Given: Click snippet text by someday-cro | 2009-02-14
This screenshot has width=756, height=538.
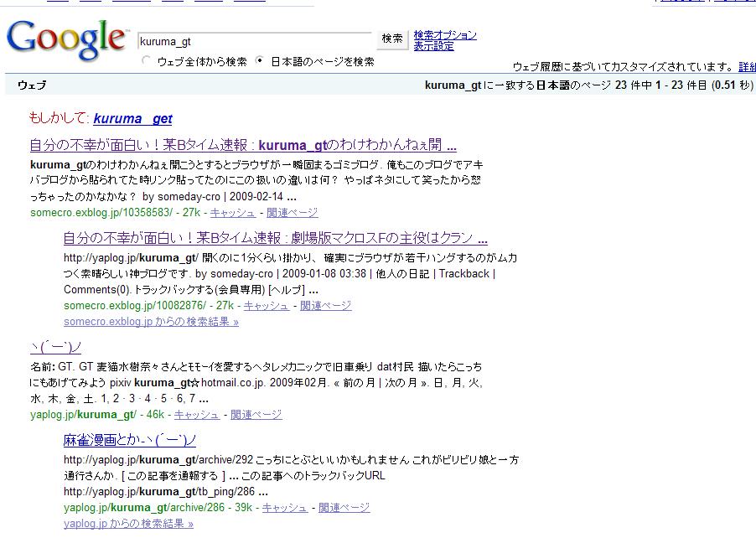Looking at the screenshot, I should click(x=213, y=197).
